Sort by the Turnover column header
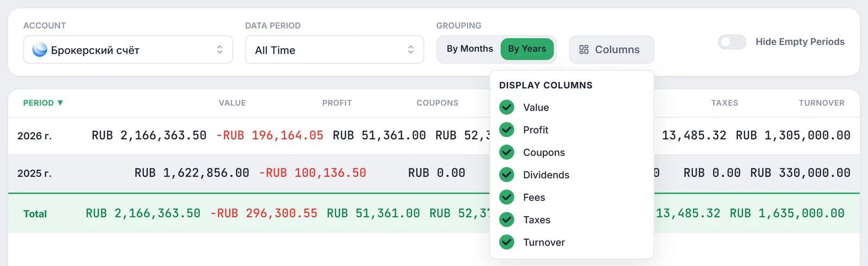Image resolution: width=868 pixels, height=266 pixels. 821,103
